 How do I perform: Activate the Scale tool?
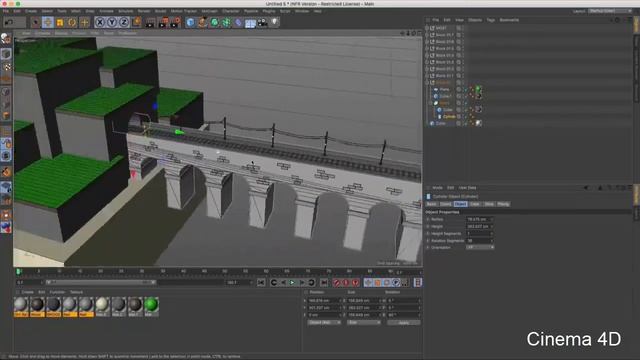click(x=60, y=22)
